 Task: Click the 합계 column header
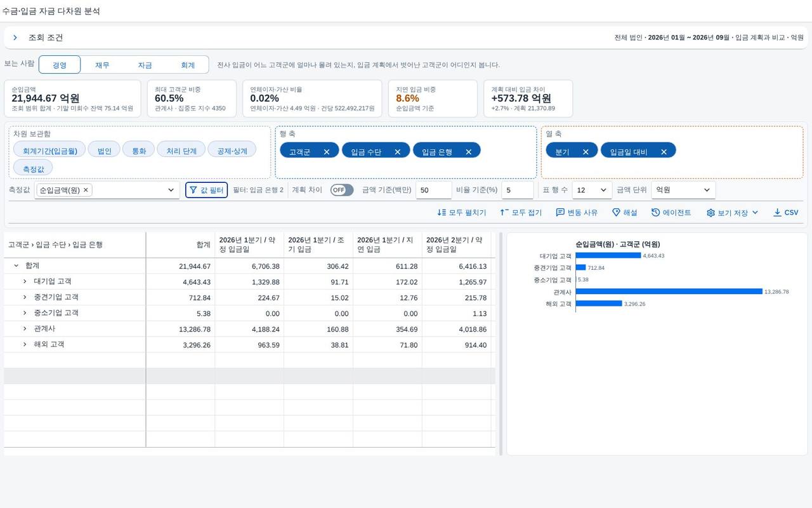pyautogui.click(x=180, y=244)
